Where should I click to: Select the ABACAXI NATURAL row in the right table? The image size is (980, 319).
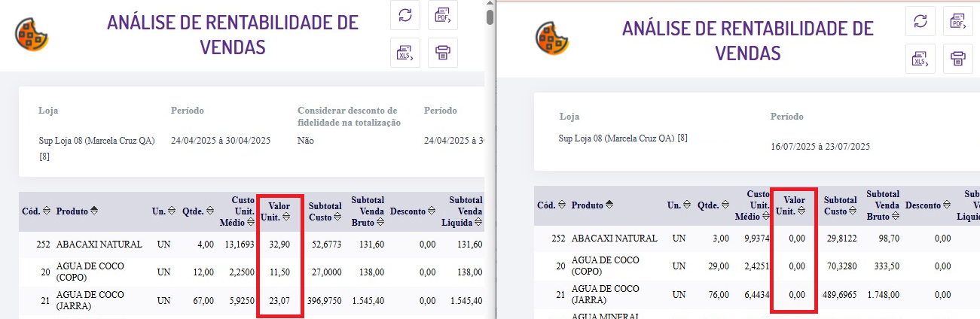click(x=614, y=238)
